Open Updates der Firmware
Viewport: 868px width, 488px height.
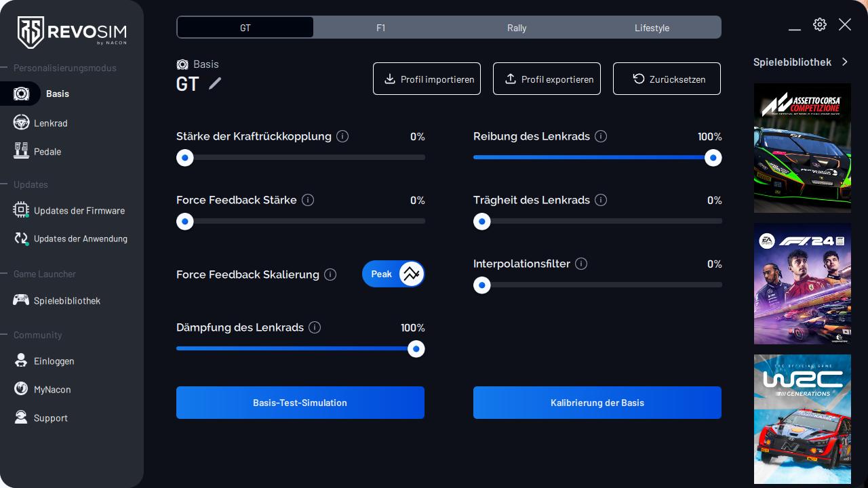tap(79, 210)
